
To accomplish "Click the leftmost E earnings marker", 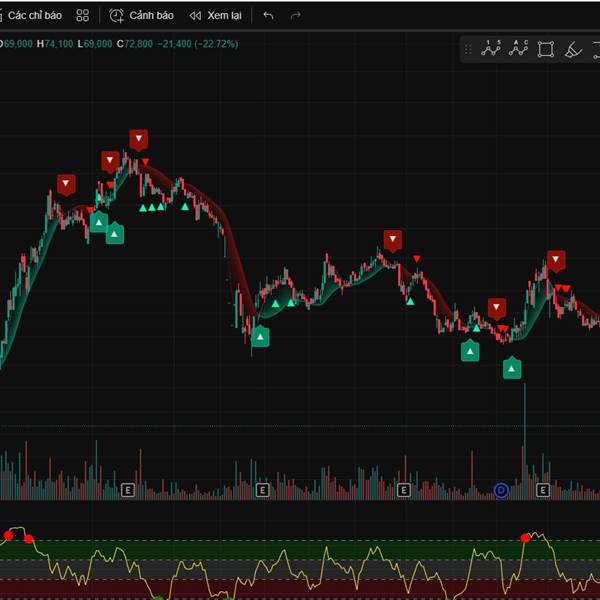I will pos(128,490).
